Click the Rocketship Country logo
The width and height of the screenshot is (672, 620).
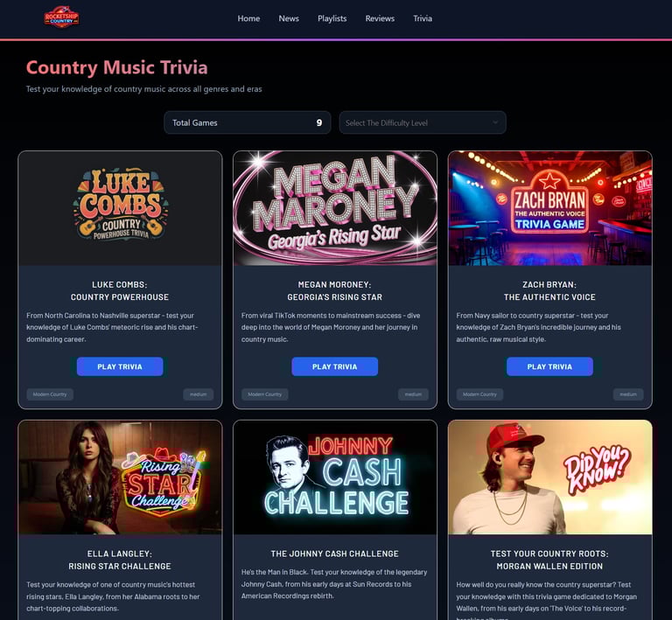pos(61,17)
